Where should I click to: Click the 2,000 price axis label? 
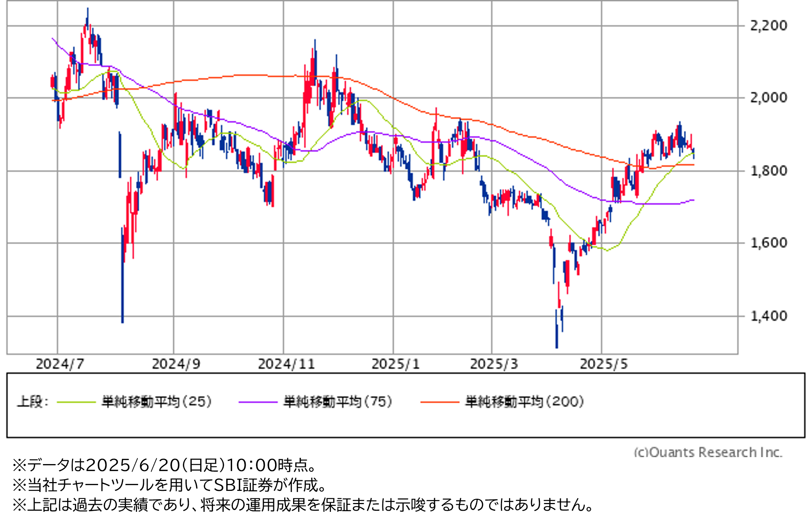click(768, 98)
